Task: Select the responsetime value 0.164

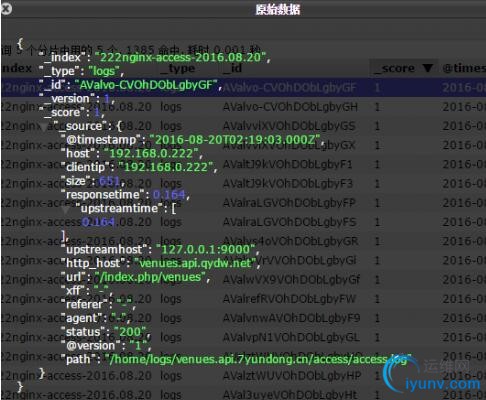Action: 169,195
